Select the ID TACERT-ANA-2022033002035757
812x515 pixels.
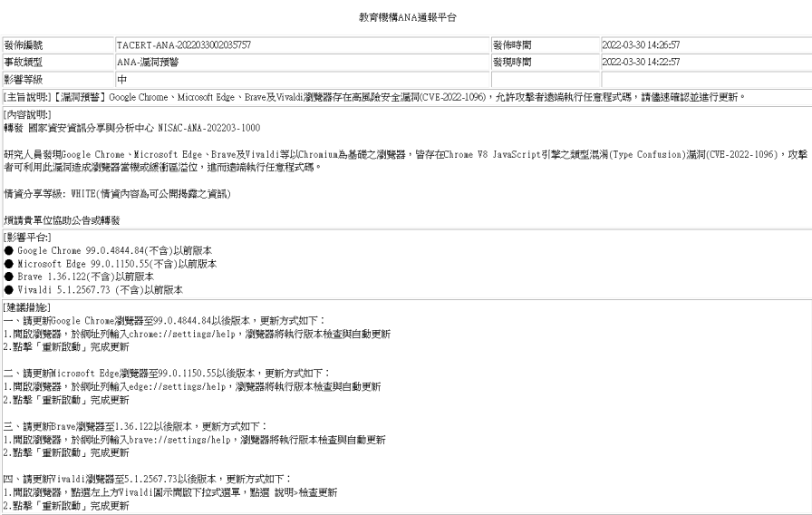(184, 45)
